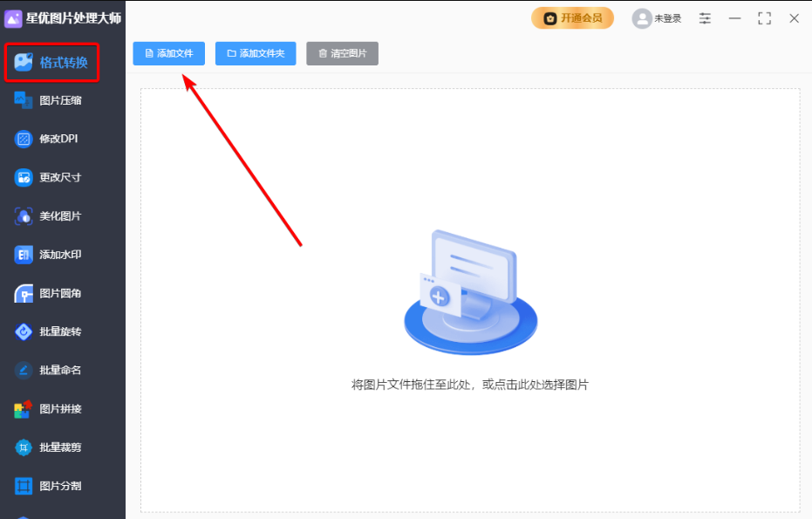Screen dimensions: 812x519
Task: Open the settings sliders icon in title bar
Action: [x=705, y=18]
